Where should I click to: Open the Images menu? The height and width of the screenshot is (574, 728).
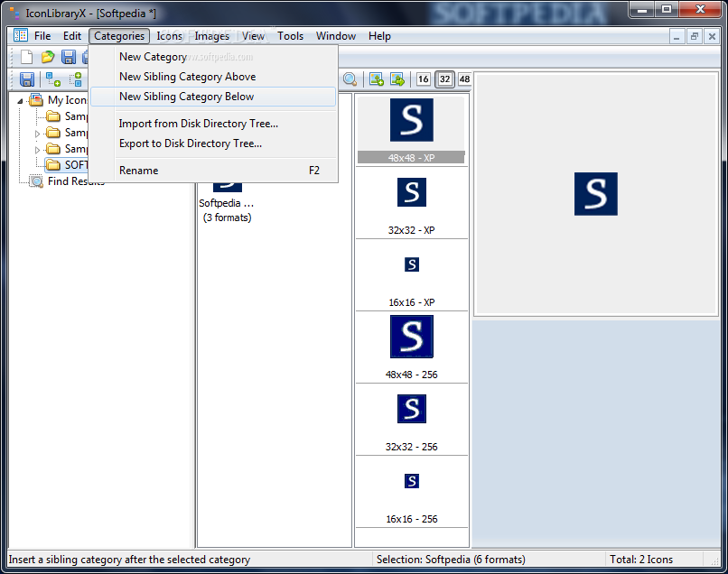(x=211, y=36)
